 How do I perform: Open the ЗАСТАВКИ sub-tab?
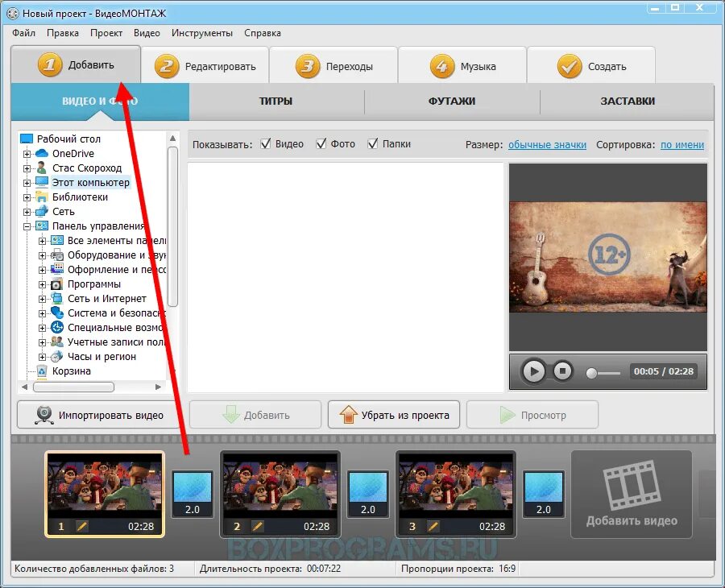(628, 101)
